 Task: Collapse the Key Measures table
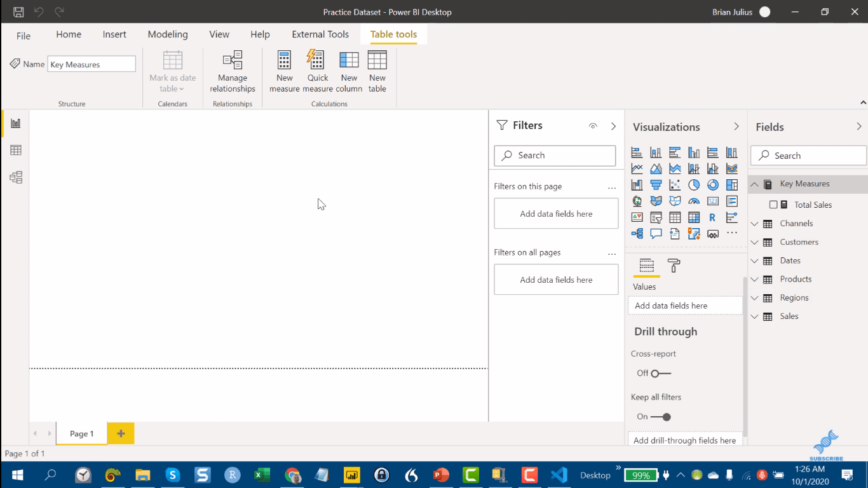point(755,184)
